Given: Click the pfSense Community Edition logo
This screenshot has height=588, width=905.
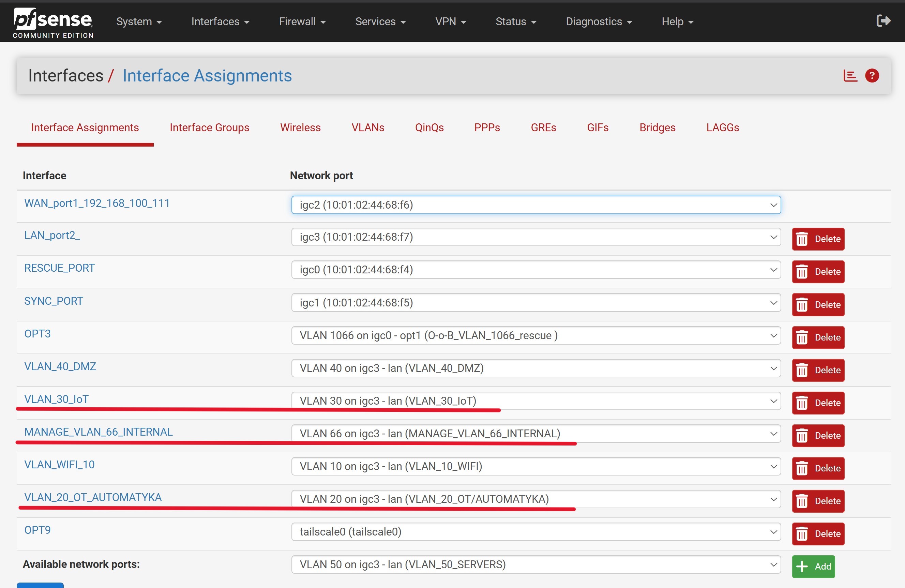Looking at the screenshot, I should click(x=53, y=23).
